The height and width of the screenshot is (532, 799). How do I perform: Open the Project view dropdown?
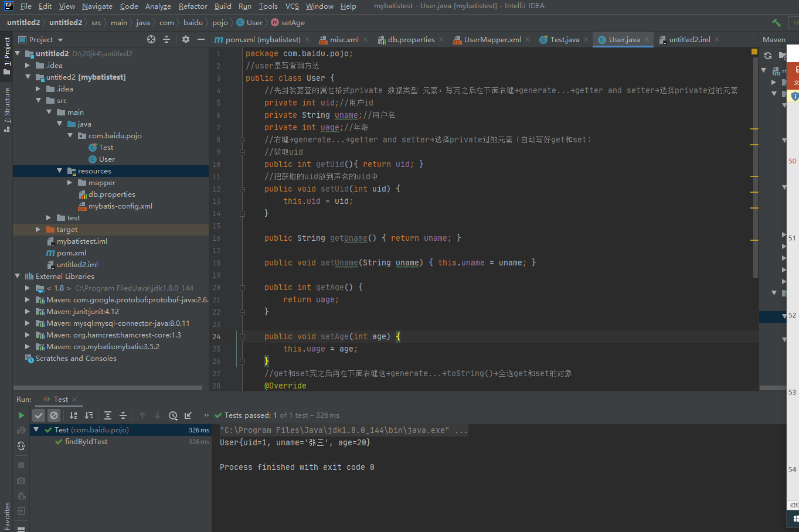pos(60,40)
